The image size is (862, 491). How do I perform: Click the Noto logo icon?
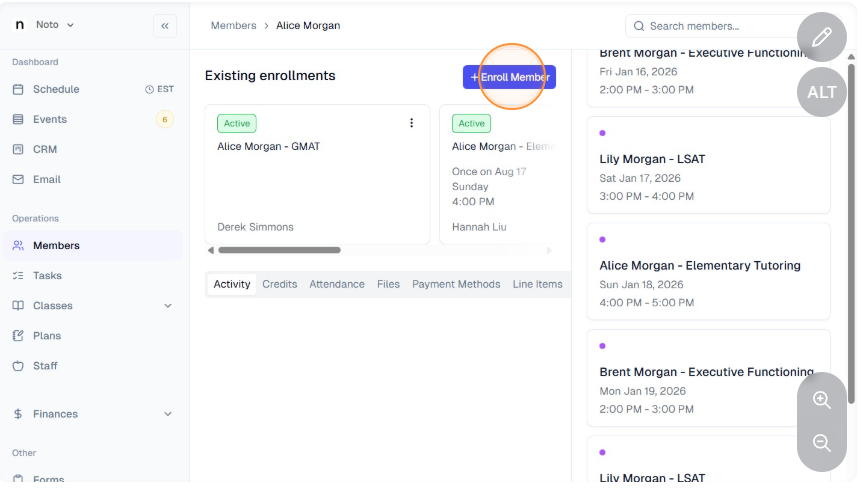20,25
